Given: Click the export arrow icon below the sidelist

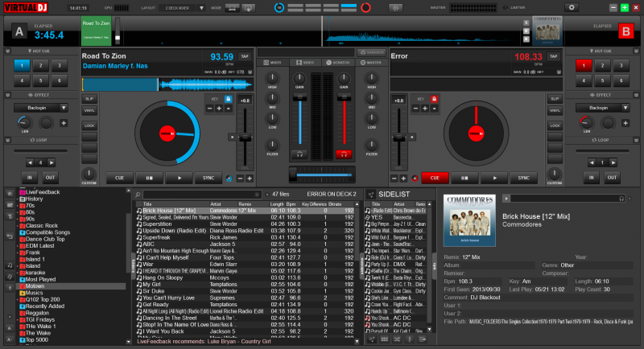Looking at the screenshot, I should point(422,339).
